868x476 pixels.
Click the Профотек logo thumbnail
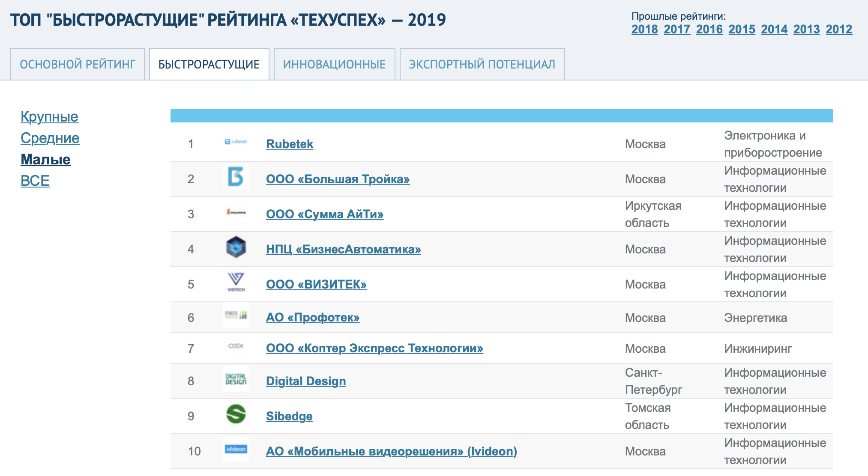coord(236,315)
